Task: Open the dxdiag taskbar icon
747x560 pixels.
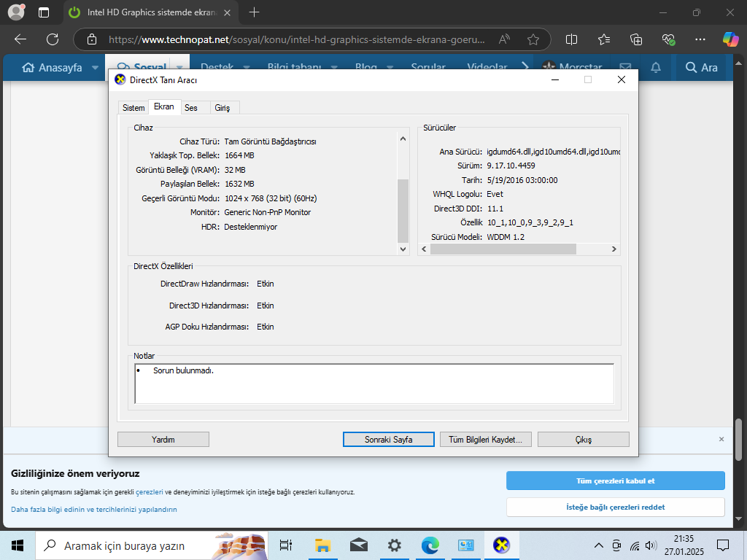Action: [x=501, y=545]
